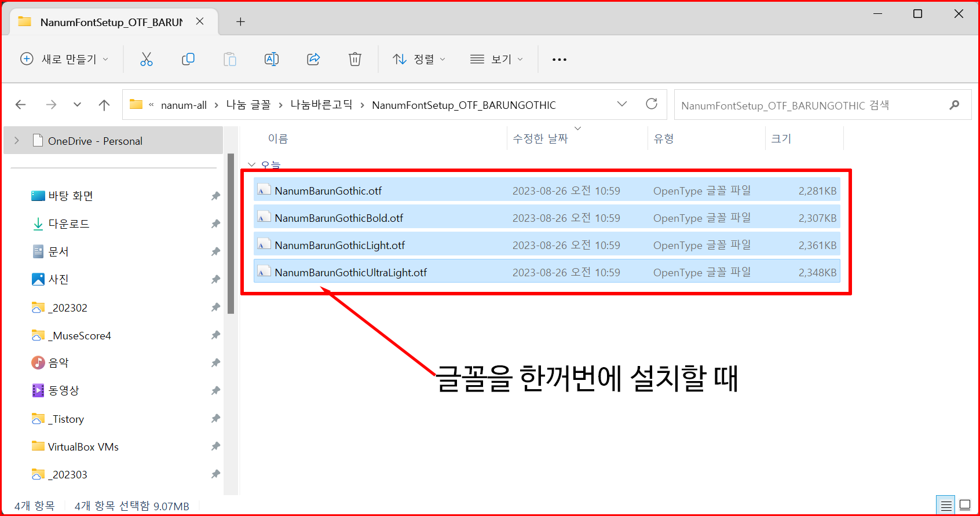Image resolution: width=980 pixels, height=516 pixels.
Task: Open 동영상 in navigation pane
Action: click(x=63, y=391)
